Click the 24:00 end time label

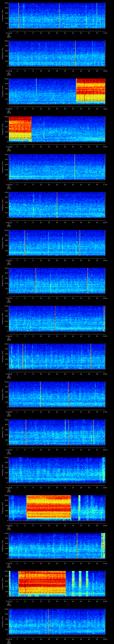105,298
